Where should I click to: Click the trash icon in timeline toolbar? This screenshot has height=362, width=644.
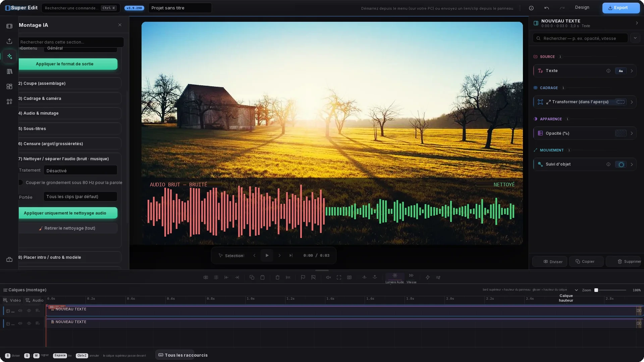point(277,277)
